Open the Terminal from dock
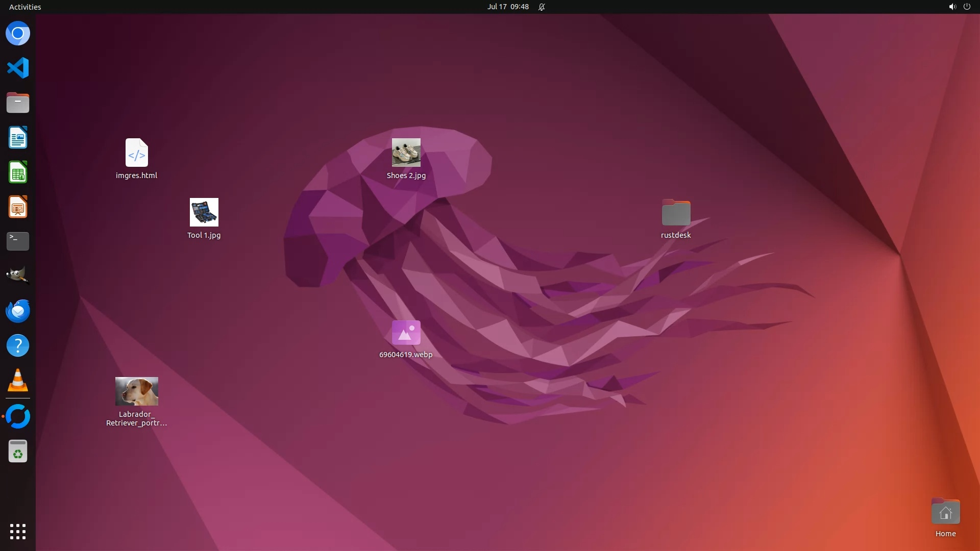 (x=18, y=241)
